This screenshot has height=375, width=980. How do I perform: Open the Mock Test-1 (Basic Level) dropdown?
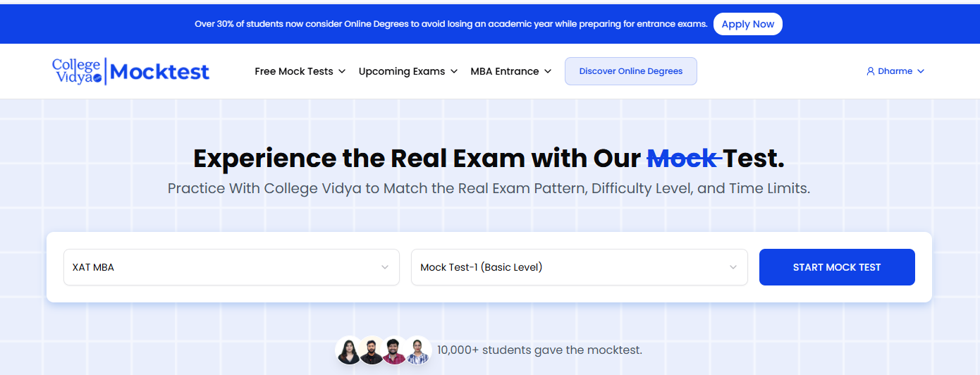[x=579, y=267]
